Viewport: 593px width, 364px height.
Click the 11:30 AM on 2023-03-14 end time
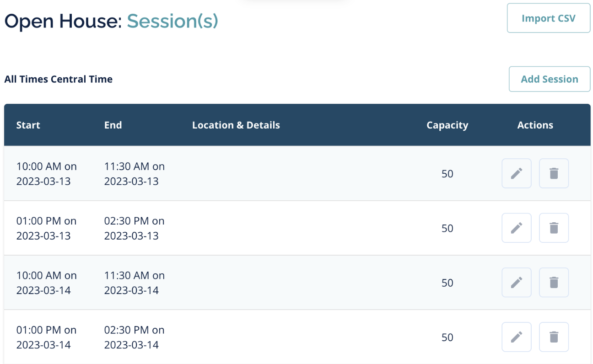(x=134, y=282)
